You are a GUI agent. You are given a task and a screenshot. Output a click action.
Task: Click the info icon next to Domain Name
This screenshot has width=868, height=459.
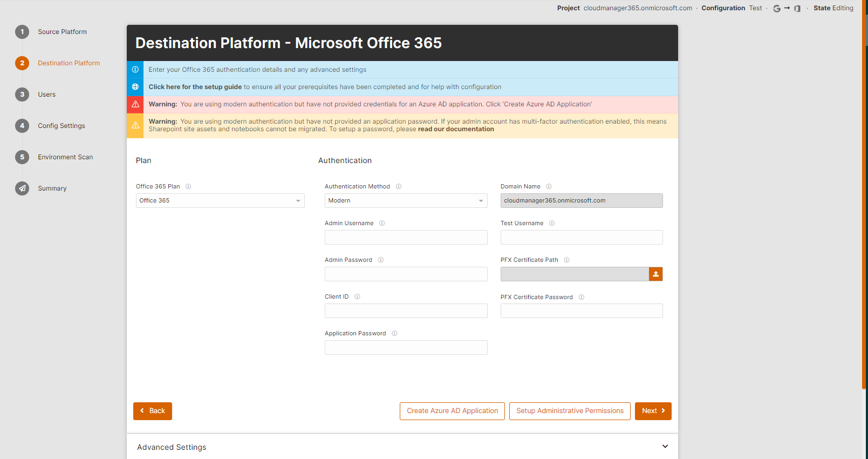pyautogui.click(x=549, y=186)
